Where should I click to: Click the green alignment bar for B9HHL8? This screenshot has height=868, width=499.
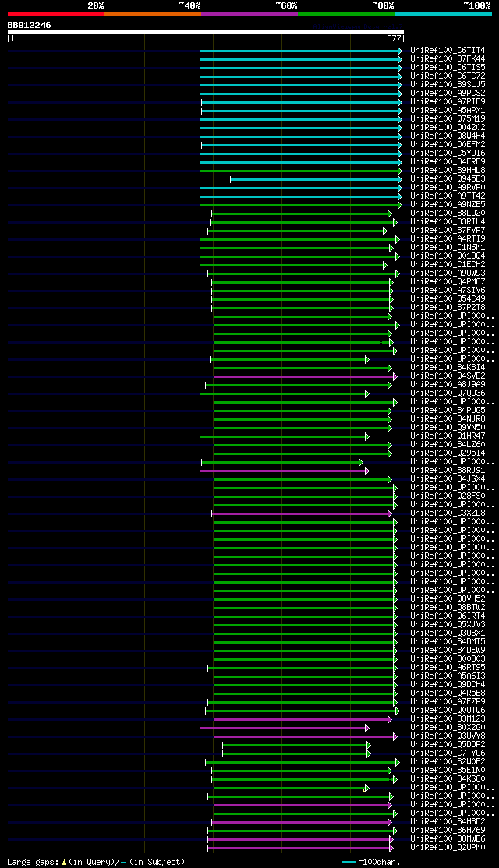coord(300,171)
